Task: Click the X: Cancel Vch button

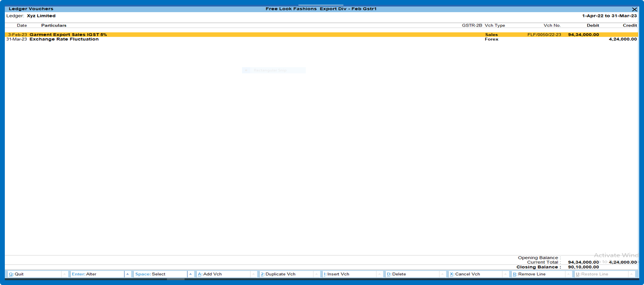Action: pos(476,274)
